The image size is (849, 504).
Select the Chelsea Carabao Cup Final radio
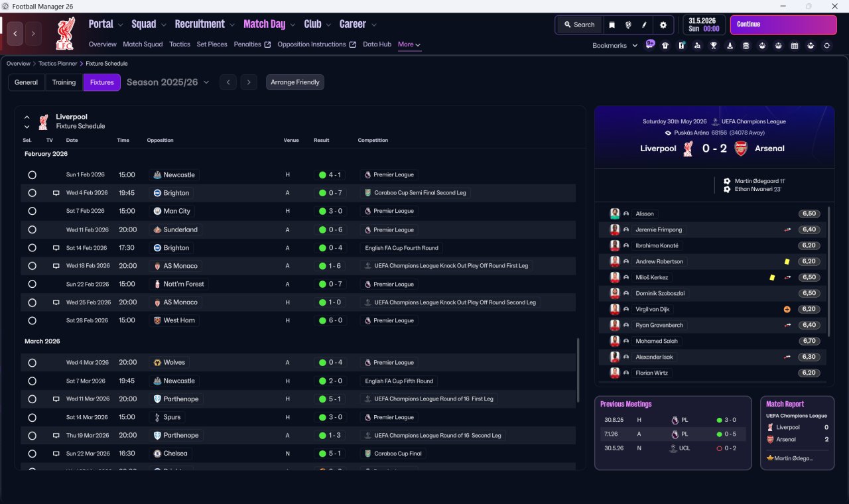point(32,454)
